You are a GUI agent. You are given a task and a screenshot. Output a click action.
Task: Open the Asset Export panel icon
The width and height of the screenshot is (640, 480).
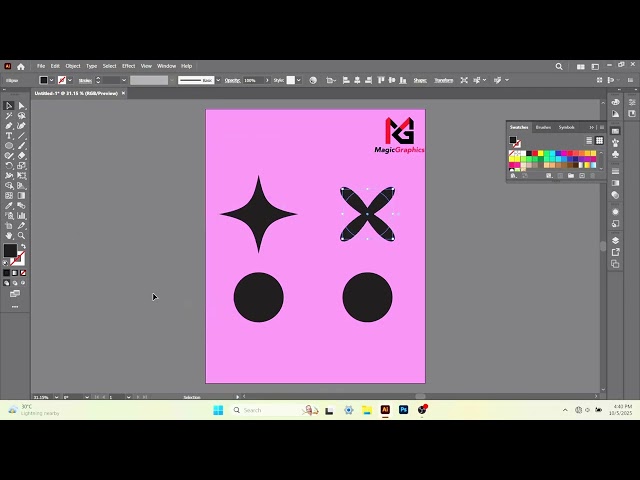coord(616,252)
